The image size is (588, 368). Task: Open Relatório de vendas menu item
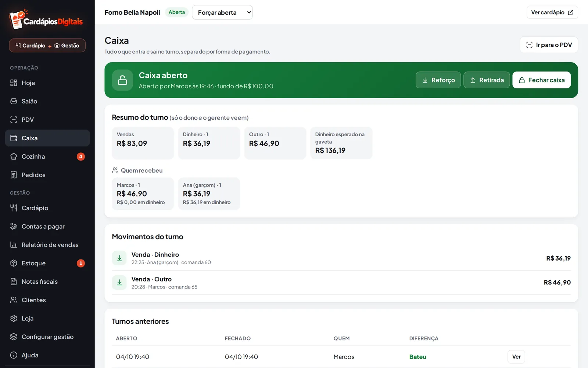click(x=47, y=245)
